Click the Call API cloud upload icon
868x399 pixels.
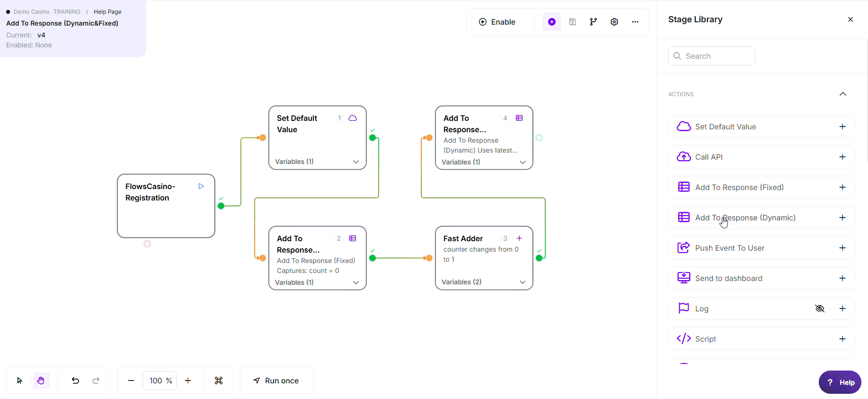coord(684,156)
